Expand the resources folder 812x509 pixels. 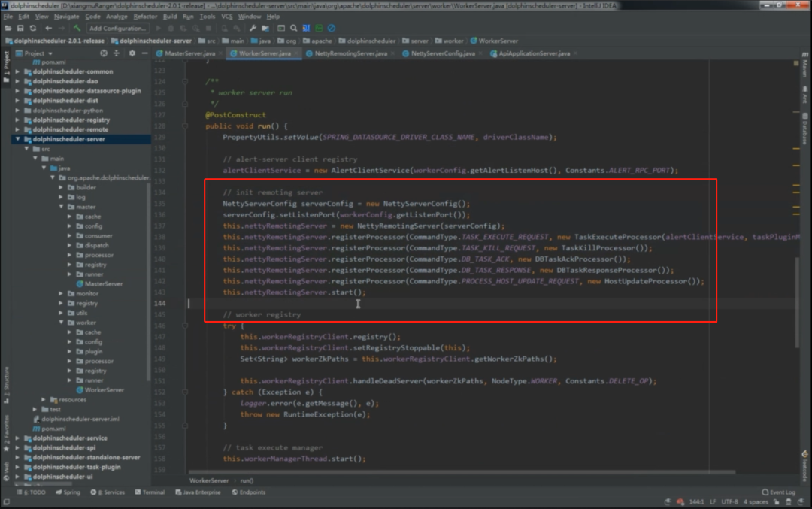pyautogui.click(x=44, y=400)
